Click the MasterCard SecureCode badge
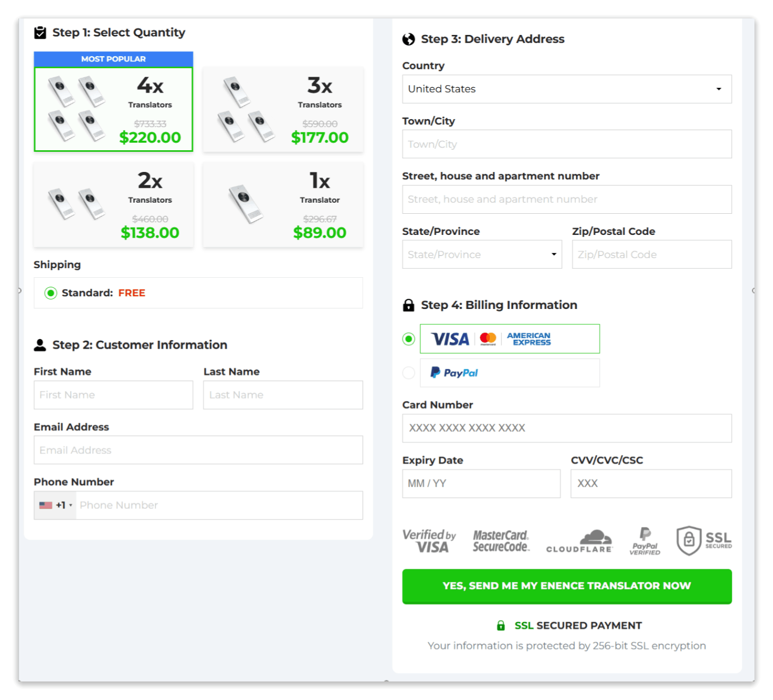Screen dimensions: 773x700 coord(501,540)
